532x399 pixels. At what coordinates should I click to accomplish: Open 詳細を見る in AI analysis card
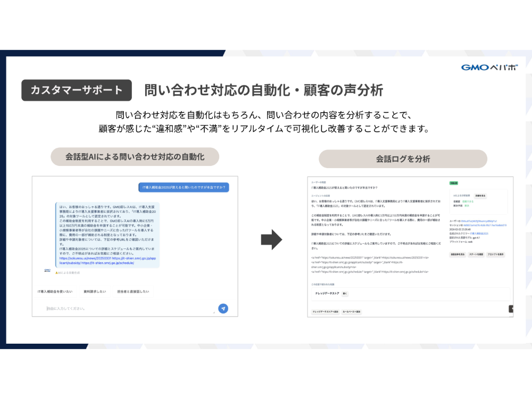(480, 196)
